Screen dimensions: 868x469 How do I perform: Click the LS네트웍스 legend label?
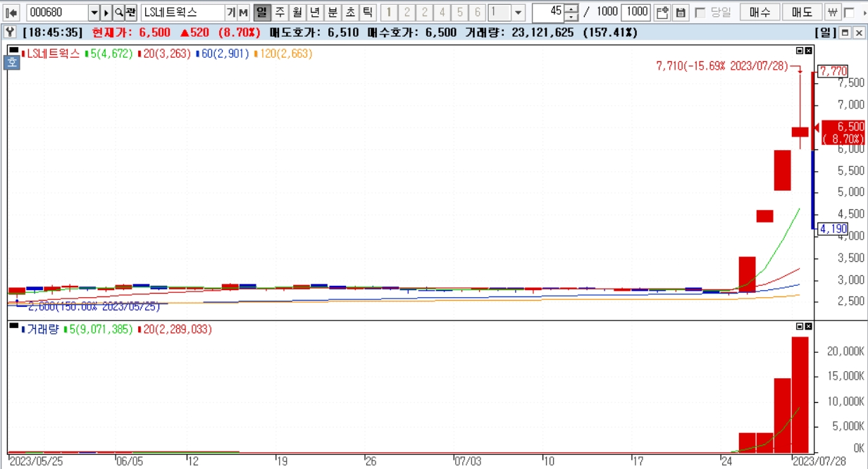(x=54, y=54)
